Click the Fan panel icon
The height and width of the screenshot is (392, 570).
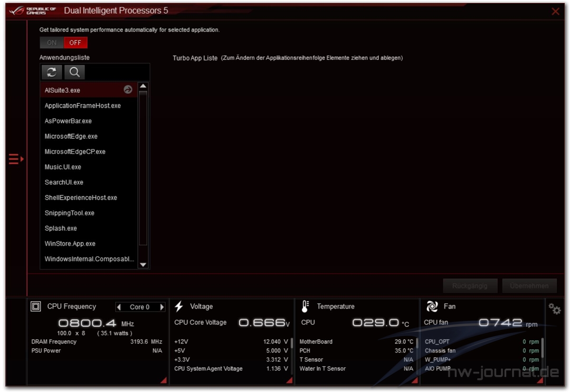coord(432,307)
